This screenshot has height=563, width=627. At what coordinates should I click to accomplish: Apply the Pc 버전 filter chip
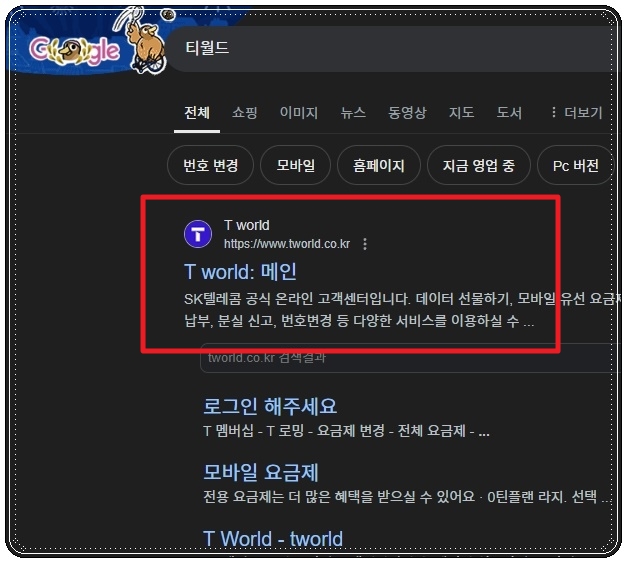575,165
